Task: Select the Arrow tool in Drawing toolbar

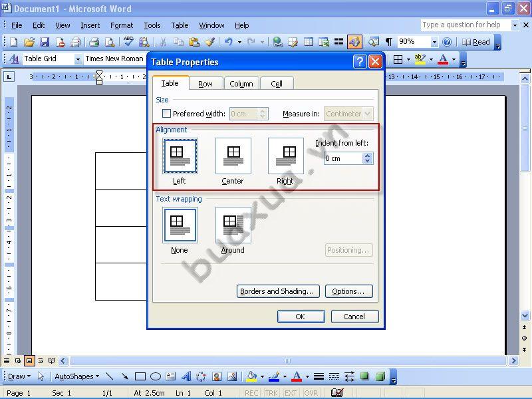Action: (x=124, y=376)
